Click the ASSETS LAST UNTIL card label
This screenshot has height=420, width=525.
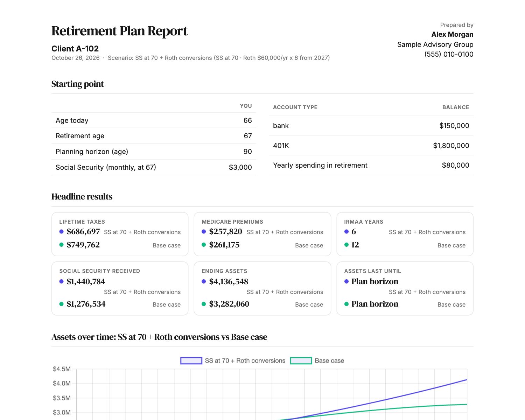372,271
